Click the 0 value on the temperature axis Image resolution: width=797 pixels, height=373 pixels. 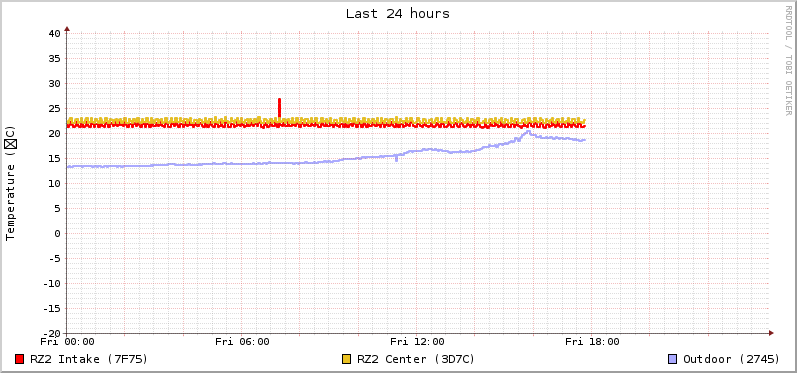57,233
